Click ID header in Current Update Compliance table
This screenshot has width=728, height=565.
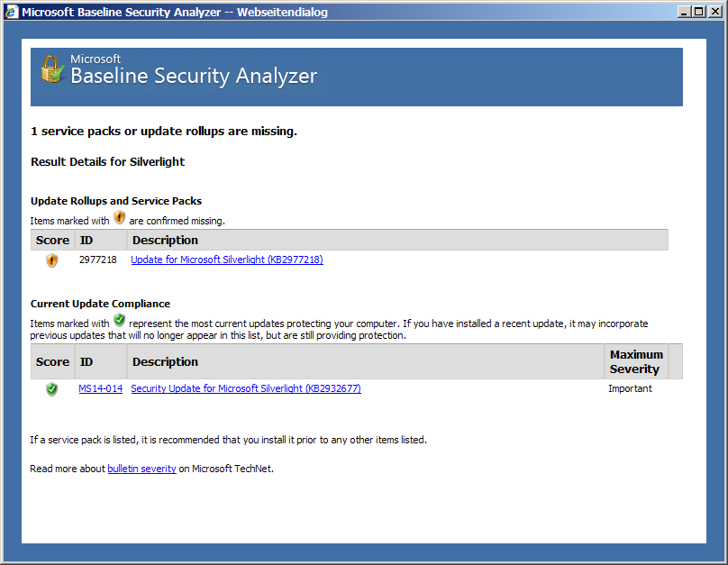click(x=86, y=362)
